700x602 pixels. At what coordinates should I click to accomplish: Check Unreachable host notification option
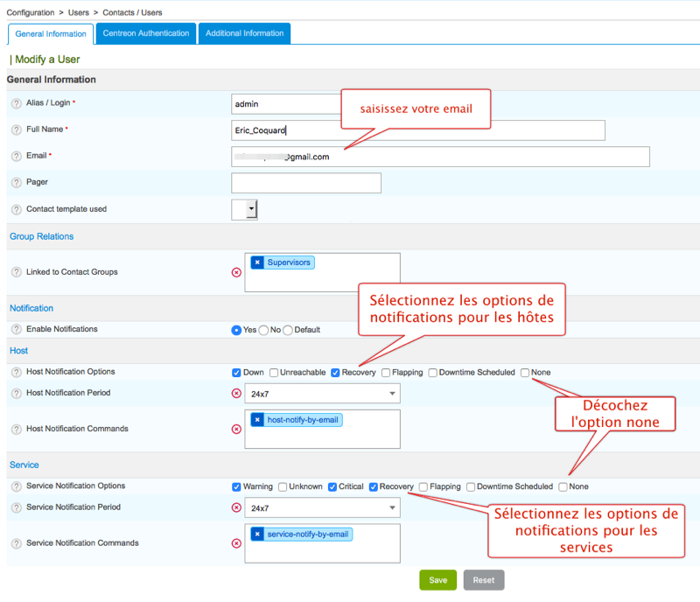coord(275,373)
